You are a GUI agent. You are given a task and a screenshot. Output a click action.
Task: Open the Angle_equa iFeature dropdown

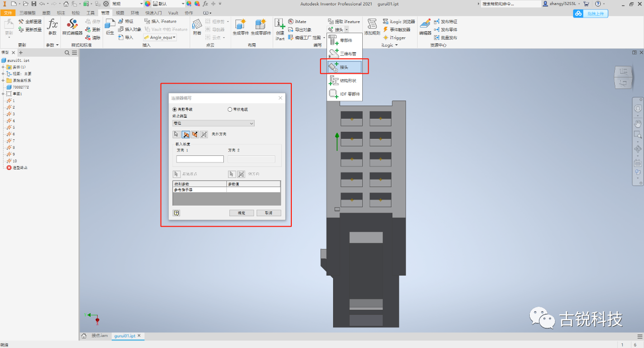click(160, 37)
